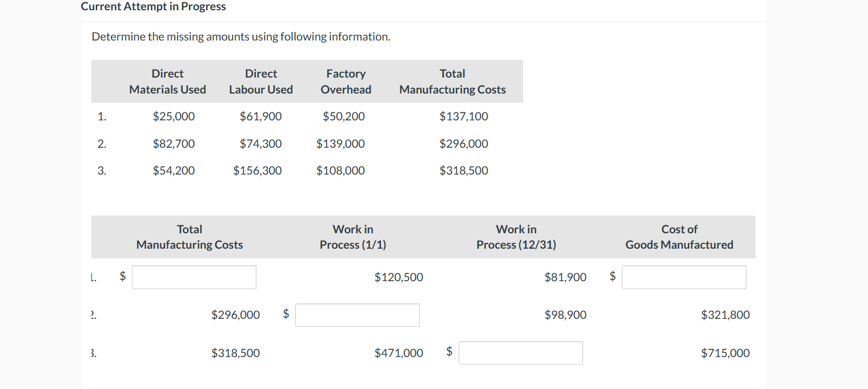Image resolution: width=868 pixels, height=389 pixels.
Task: Click the $321,800 Cost of Goods Manufactured value
Action: 725,315
